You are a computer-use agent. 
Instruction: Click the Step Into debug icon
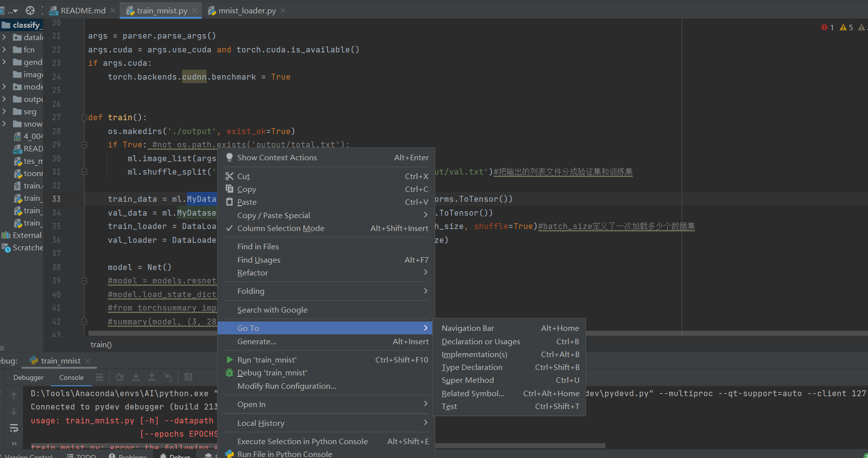136,377
